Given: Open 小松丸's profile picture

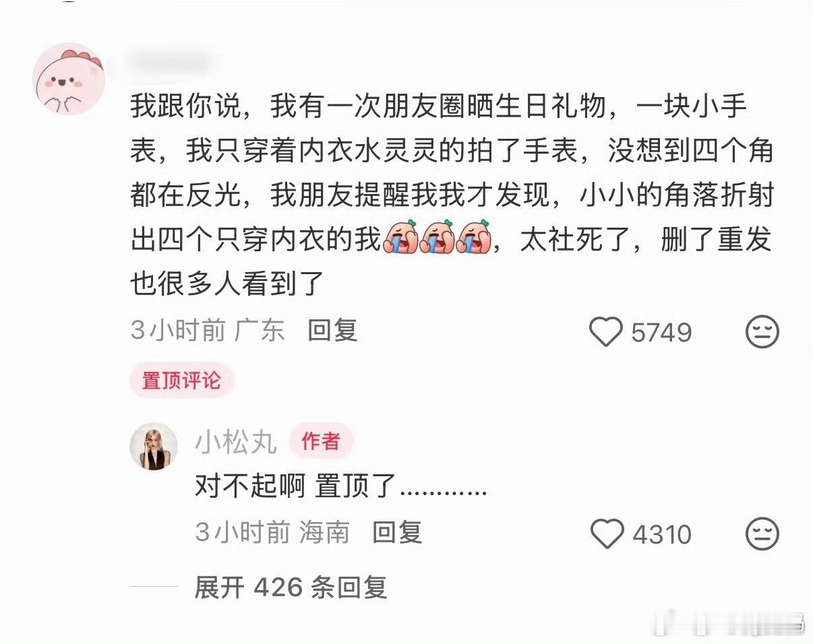Looking at the screenshot, I should point(153,446).
